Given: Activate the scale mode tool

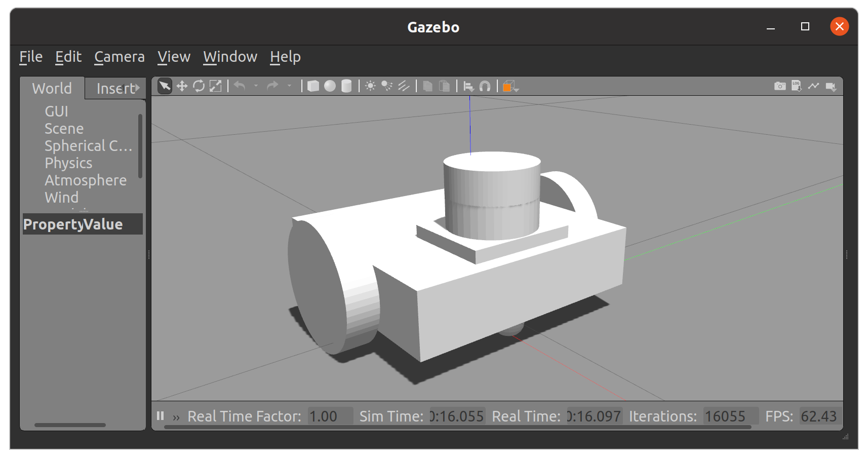Looking at the screenshot, I should (216, 86).
